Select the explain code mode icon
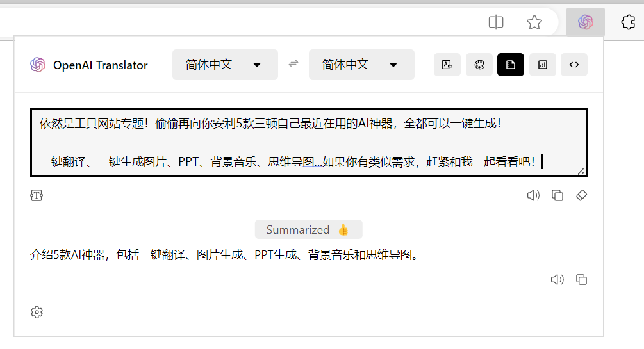Screen dimensions: 644x349 click(x=574, y=65)
